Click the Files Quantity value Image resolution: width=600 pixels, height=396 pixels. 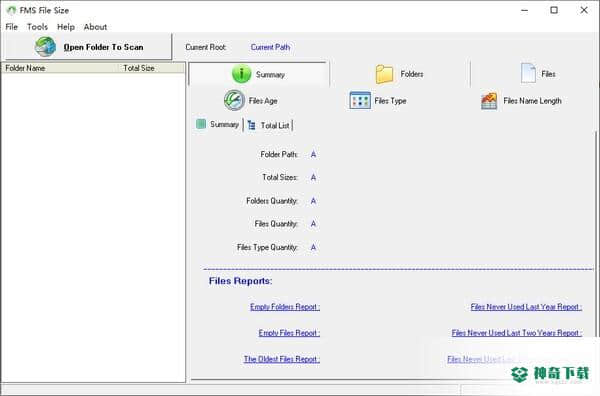coord(313,224)
